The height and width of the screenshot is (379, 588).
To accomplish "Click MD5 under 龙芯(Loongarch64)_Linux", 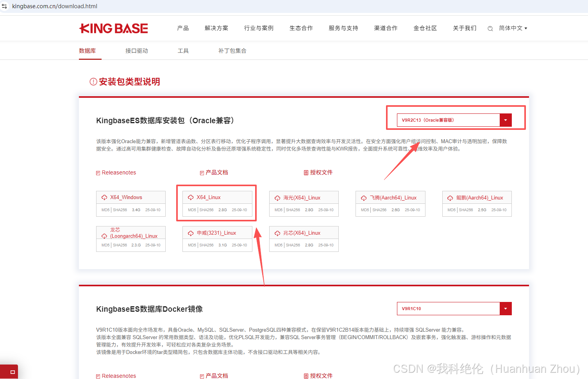I will [105, 245].
